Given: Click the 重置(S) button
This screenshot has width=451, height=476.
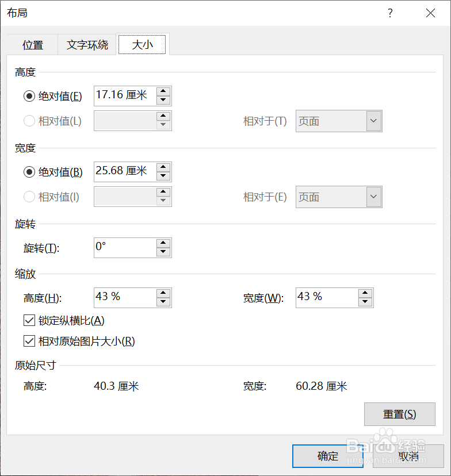Looking at the screenshot, I should (x=400, y=414).
